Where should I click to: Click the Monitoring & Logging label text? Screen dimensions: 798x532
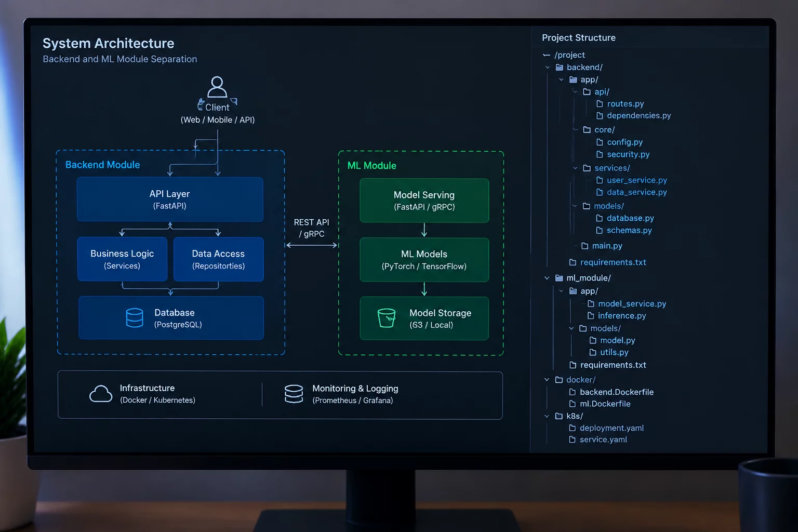coord(355,389)
